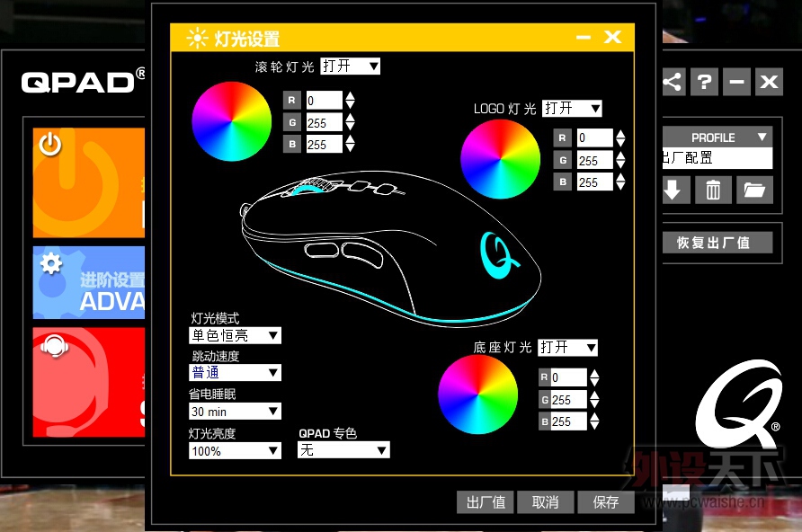Click the 底座灯光 B value field
This screenshot has height=532, width=802.
568,421
